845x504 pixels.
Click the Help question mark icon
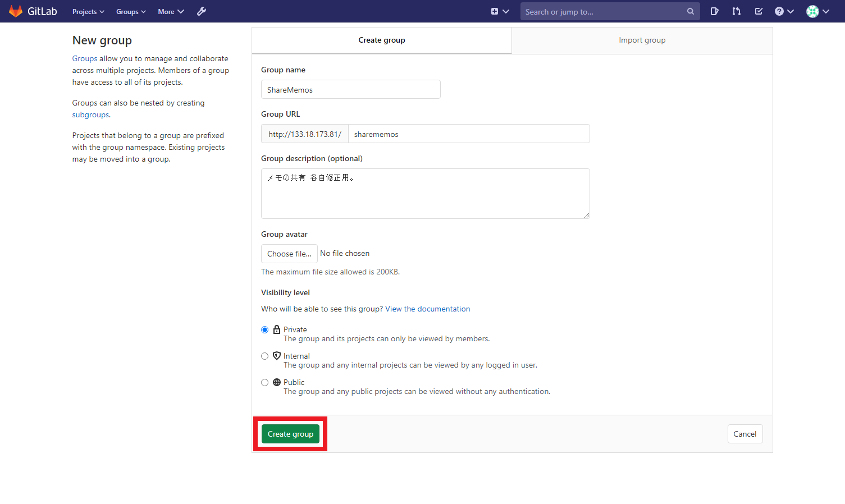779,11
